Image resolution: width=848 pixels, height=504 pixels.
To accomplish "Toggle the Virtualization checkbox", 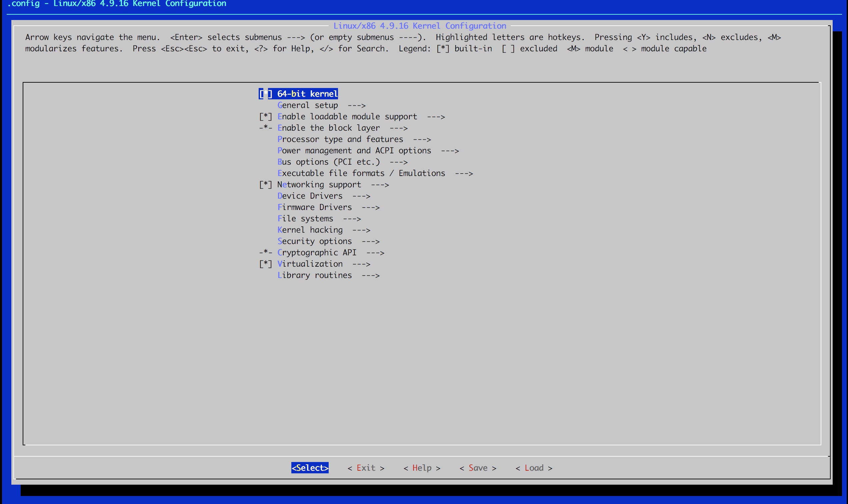I will 266,264.
